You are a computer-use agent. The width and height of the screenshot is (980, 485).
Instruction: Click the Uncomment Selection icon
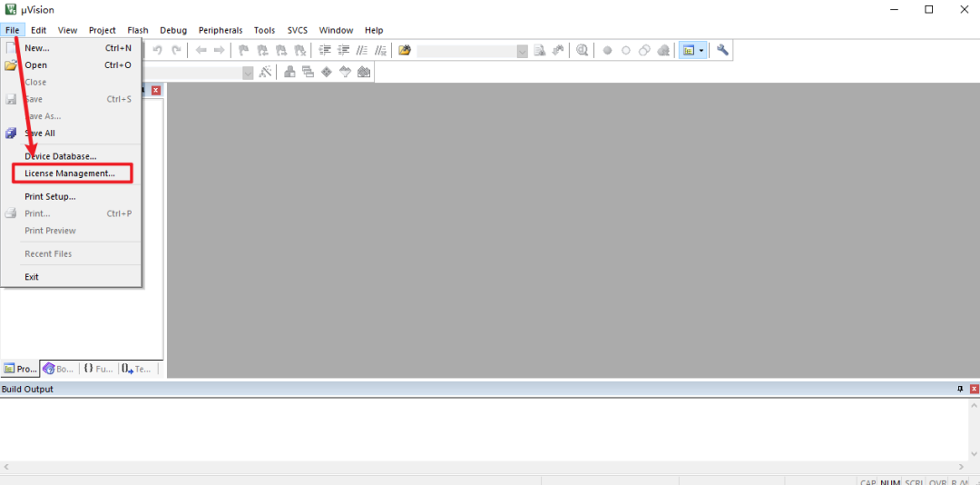(380, 50)
